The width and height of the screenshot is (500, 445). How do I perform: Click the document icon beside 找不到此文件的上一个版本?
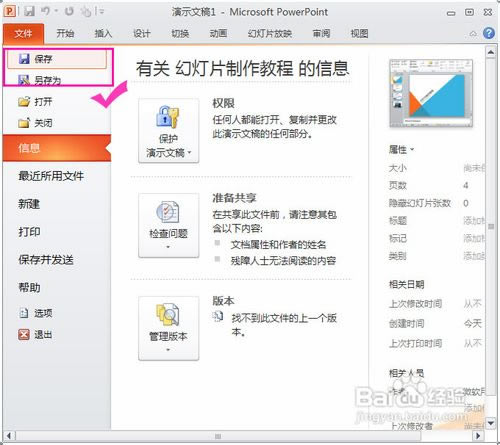[x=218, y=316]
